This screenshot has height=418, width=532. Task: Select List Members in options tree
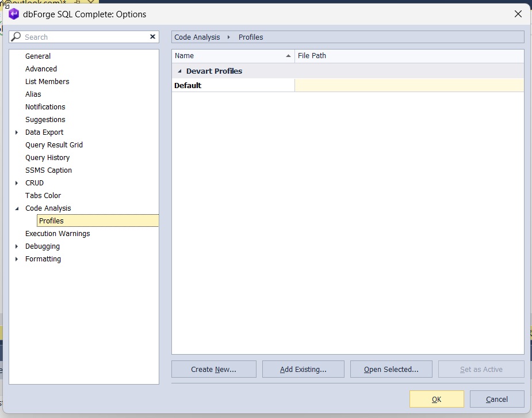pyautogui.click(x=47, y=82)
